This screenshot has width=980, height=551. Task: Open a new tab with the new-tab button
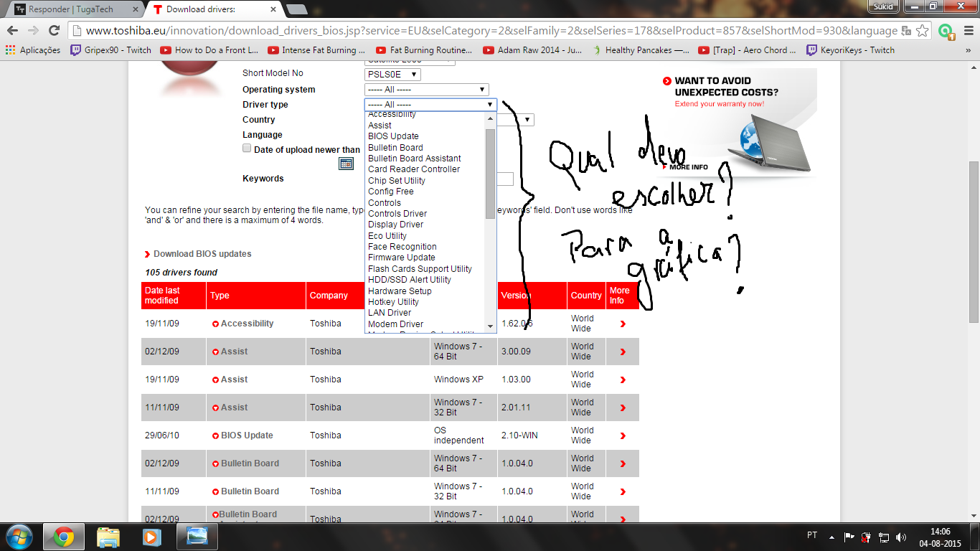(296, 9)
